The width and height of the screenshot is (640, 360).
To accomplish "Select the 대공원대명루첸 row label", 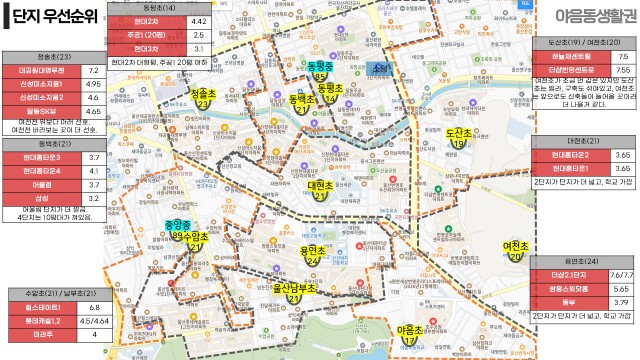I will [42, 71].
